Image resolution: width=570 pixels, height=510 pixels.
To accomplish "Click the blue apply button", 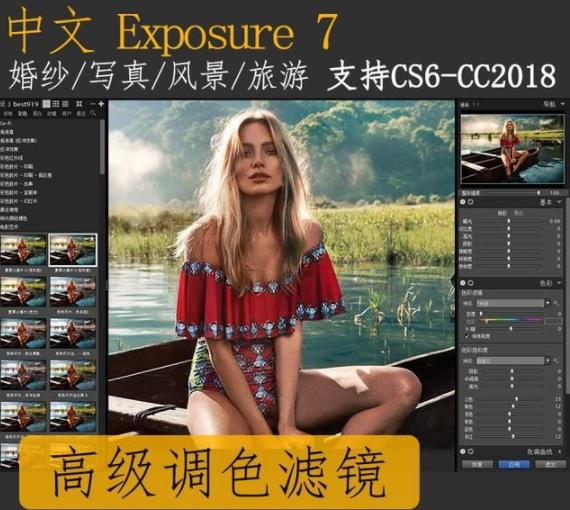I will click(514, 465).
